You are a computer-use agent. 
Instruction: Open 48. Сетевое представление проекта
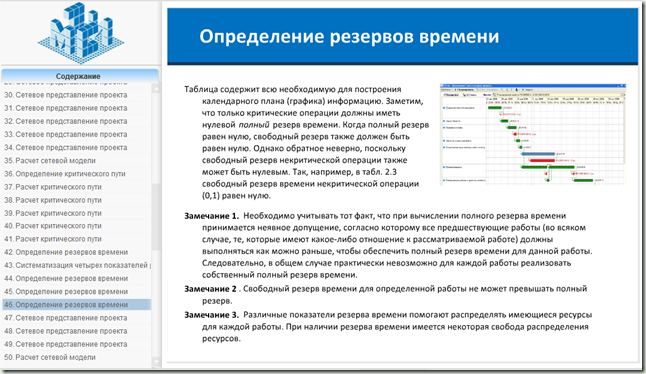coord(77,331)
